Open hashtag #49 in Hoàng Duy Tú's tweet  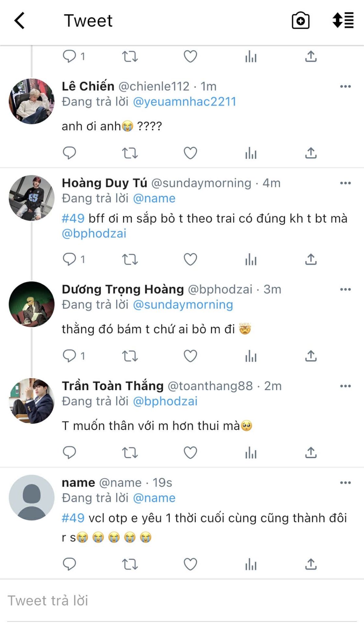[x=73, y=218]
